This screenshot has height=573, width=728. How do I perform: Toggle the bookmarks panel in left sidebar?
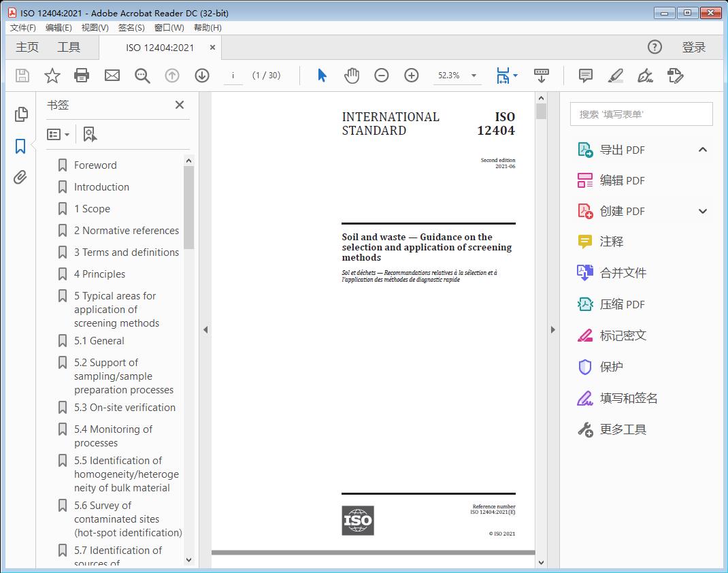point(20,146)
